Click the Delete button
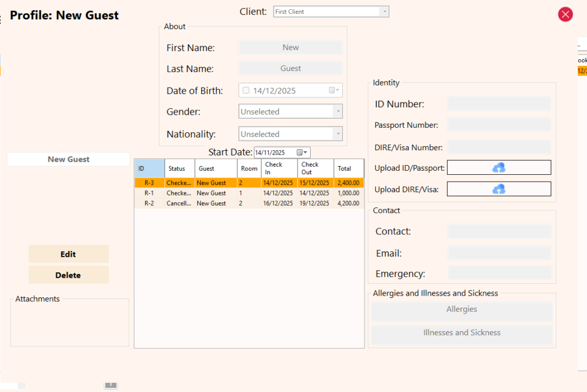Image resolution: width=587 pixels, height=392 pixels. pyautogui.click(x=68, y=275)
